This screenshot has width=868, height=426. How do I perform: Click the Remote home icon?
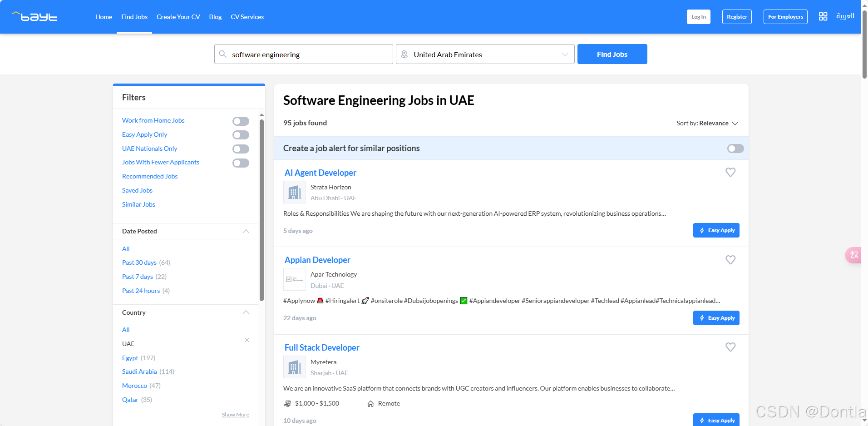pos(370,403)
